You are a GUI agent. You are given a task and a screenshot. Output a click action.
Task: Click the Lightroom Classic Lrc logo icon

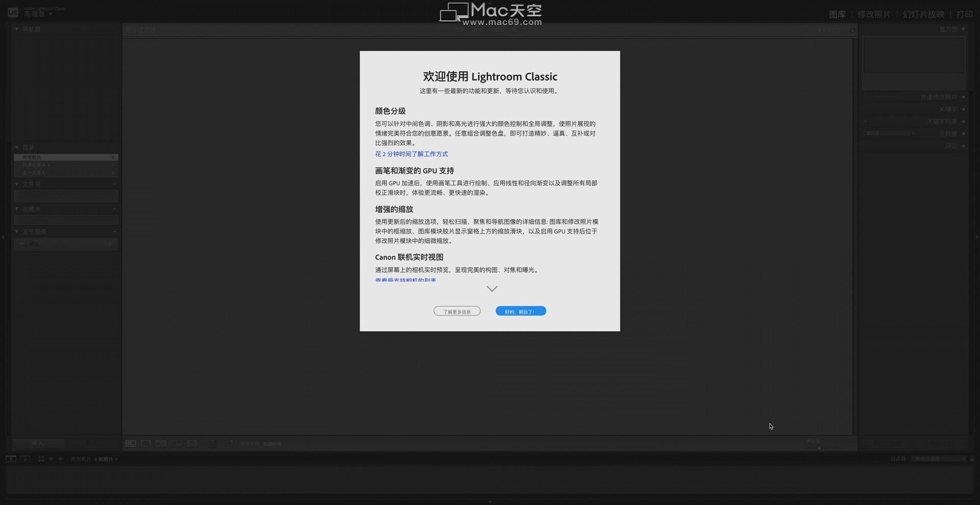click(13, 12)
